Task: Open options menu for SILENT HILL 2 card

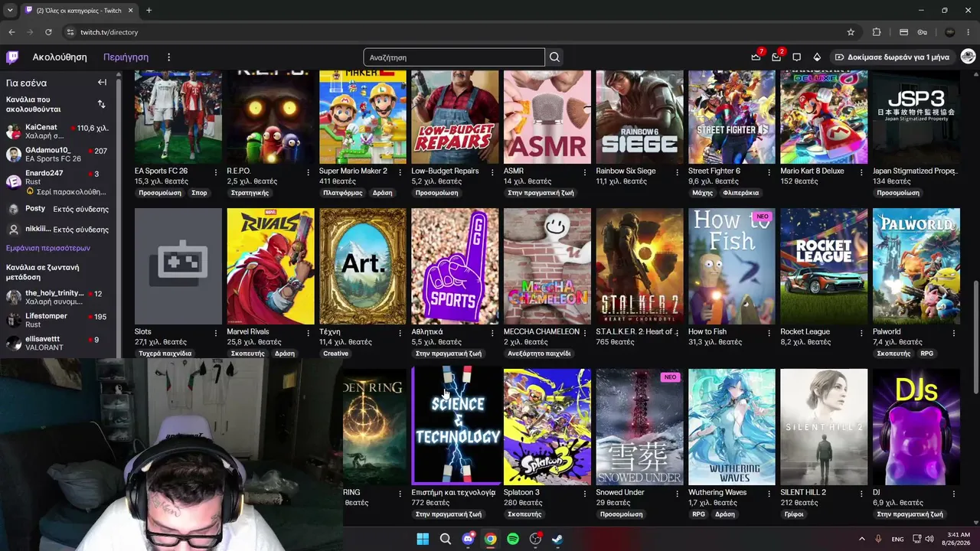Action: coord(861,494)
